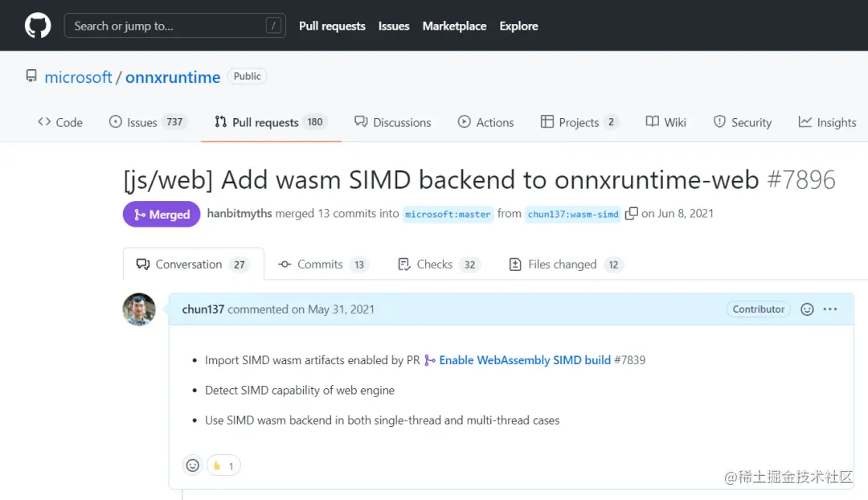
Task: Click the thumbs up reaction count
Action: [223, 465]
